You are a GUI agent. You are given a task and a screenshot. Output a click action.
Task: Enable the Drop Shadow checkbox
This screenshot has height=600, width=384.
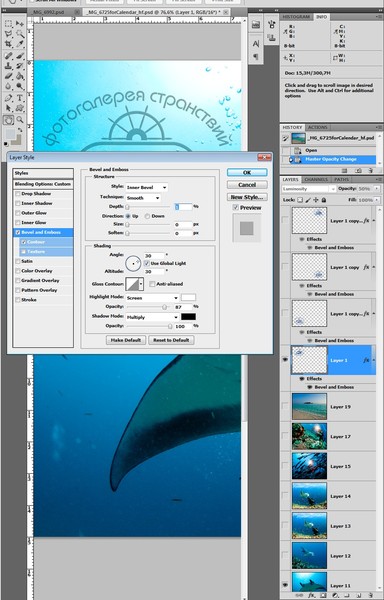pyautogui.click(x=18, y=194)
